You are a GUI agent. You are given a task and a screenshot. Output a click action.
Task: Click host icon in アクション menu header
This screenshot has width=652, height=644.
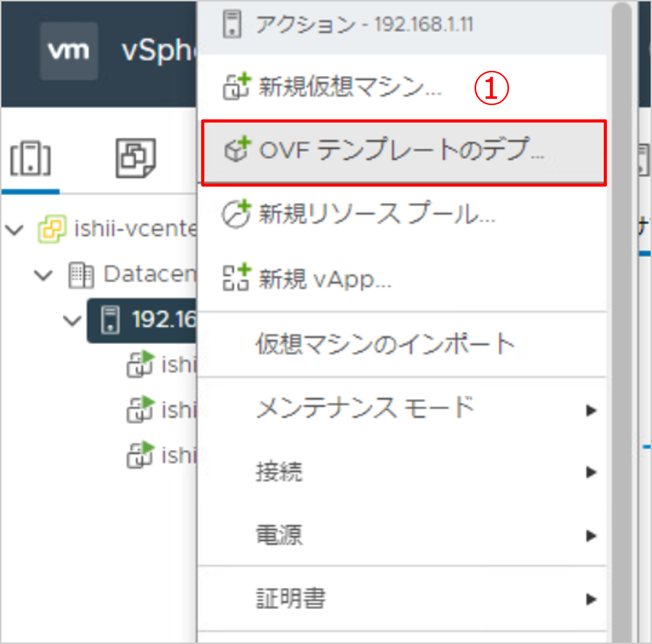(x=232, y=24)
